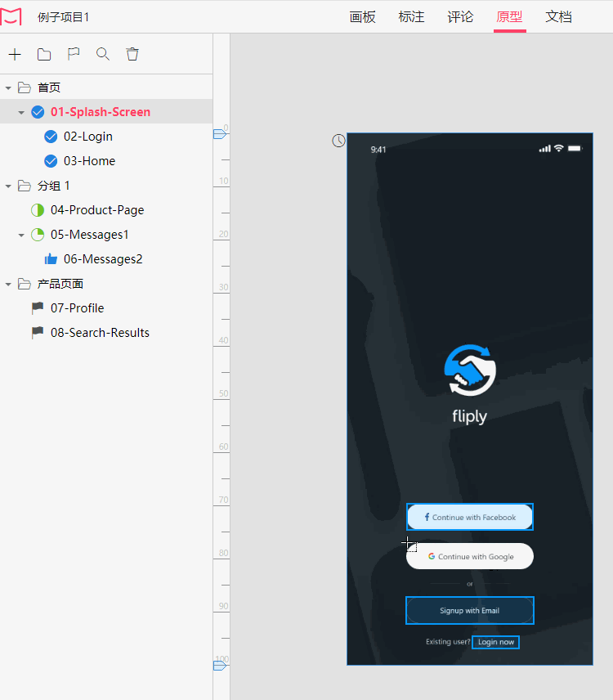This screenshot has height=700, width=613.
Task: Click the 分组 1 folder icon
Action: (x=24, y=186)
